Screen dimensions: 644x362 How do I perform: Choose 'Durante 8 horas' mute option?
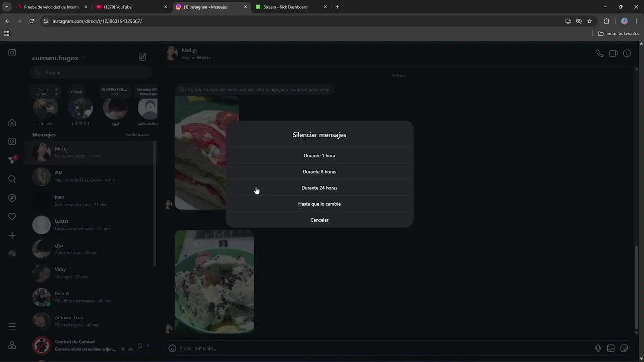pos(319,171)
